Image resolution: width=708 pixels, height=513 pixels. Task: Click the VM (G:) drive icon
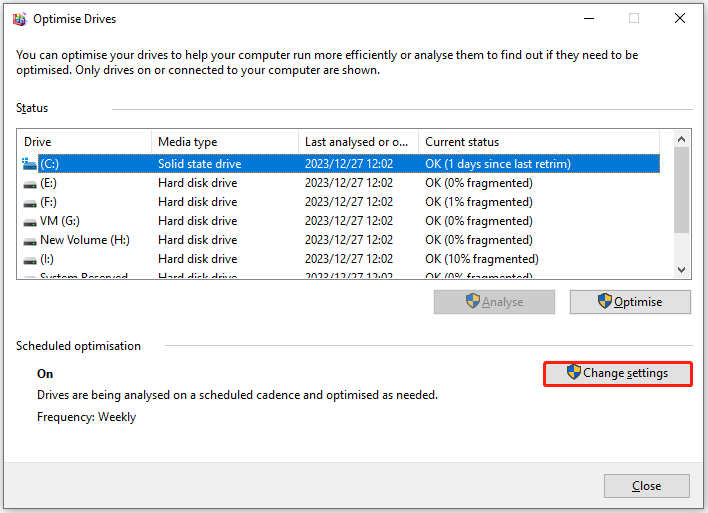29,221
